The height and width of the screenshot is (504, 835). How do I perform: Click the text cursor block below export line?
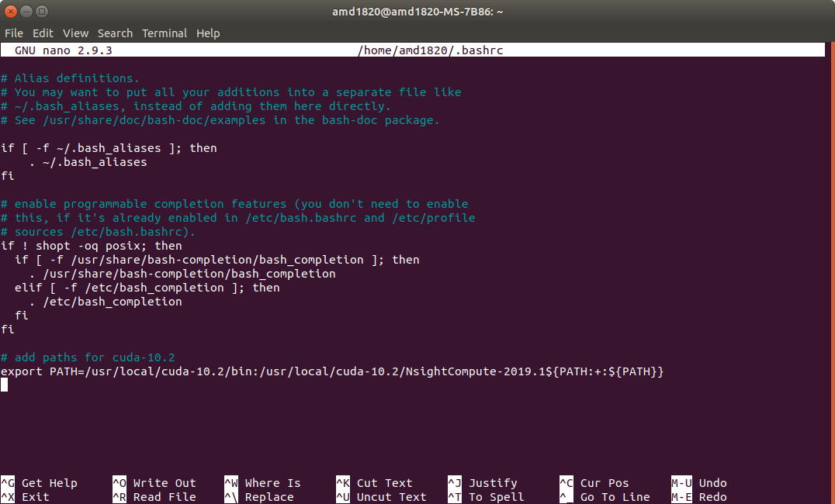(4, 385)
